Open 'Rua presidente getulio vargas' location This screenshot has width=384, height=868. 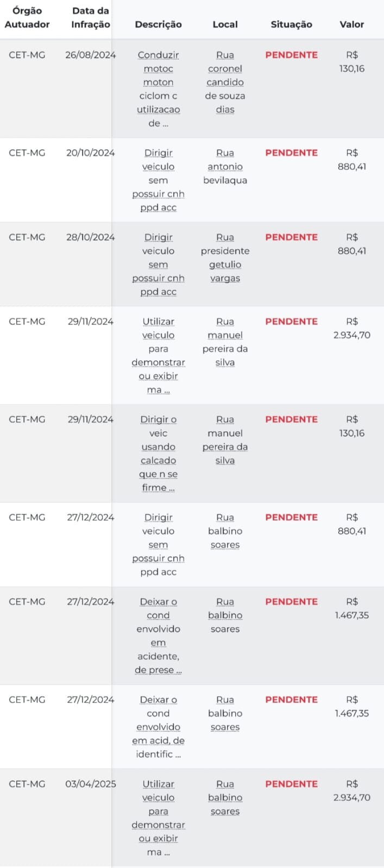pos(225,258)
